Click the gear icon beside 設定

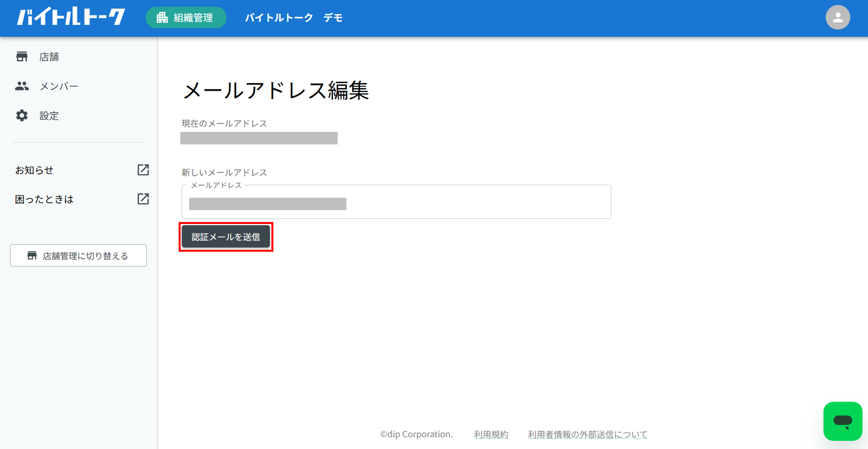tap(22, 116)
